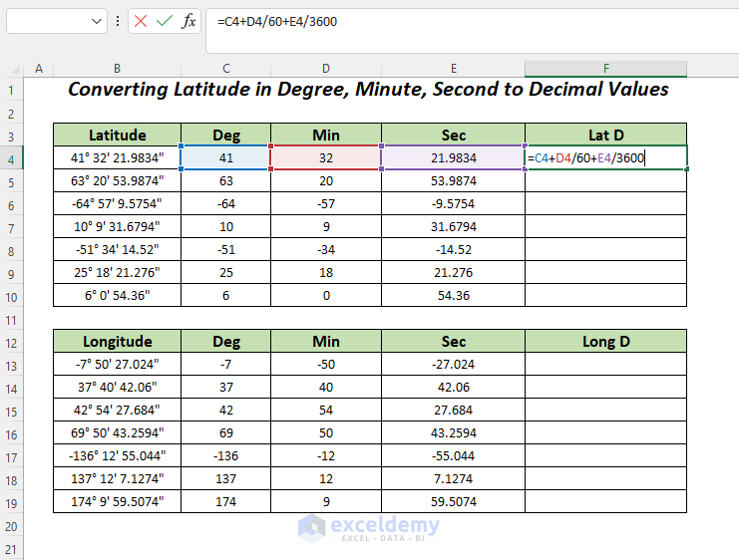
Task: Select cell C4 containing 41
Action: 226,157
